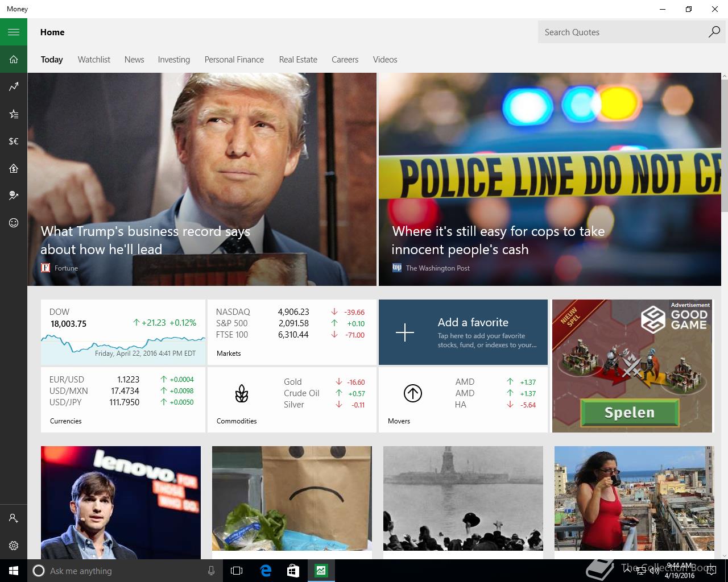This screenshot has width=728, height=582.
Task: Open Task View in taskbar
Action: tap(237, 571)
